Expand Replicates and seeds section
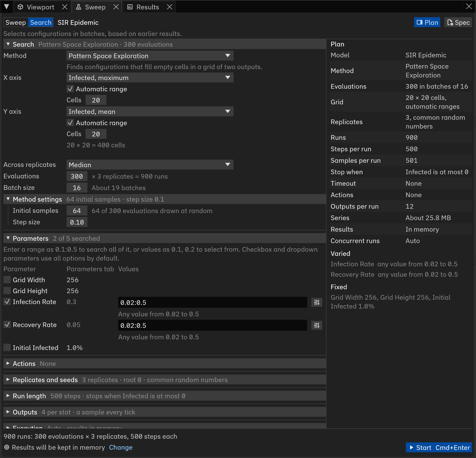Image resolution: width=476 pixels, height=458 pixels. pos(164,380)
